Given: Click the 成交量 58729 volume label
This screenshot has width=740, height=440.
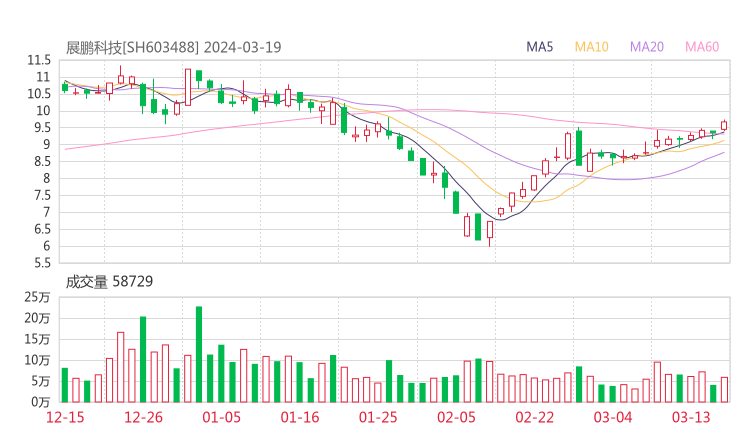Looking at the screenshot, I should click(x=109, y=281).
